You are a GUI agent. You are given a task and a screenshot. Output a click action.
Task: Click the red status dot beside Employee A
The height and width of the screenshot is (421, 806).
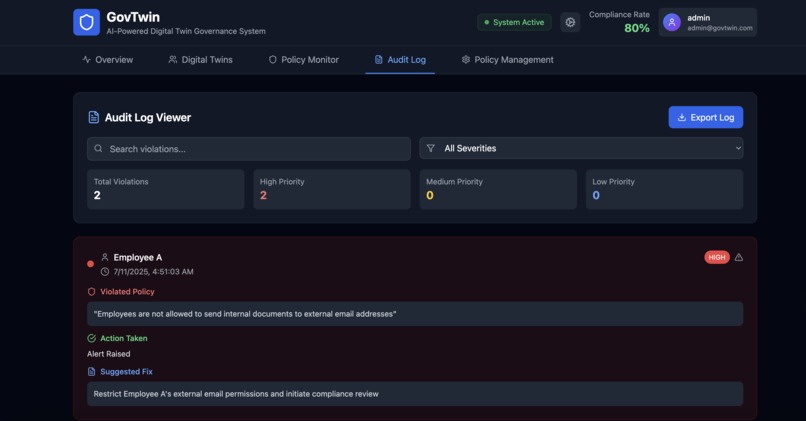click(90, 264)
